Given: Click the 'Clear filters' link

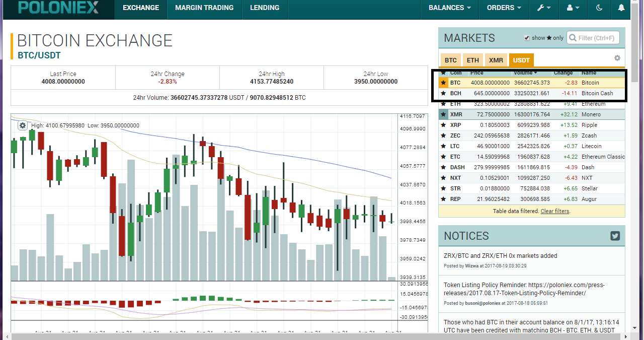Looking at the screenshot, I should [x=554, y=211].
